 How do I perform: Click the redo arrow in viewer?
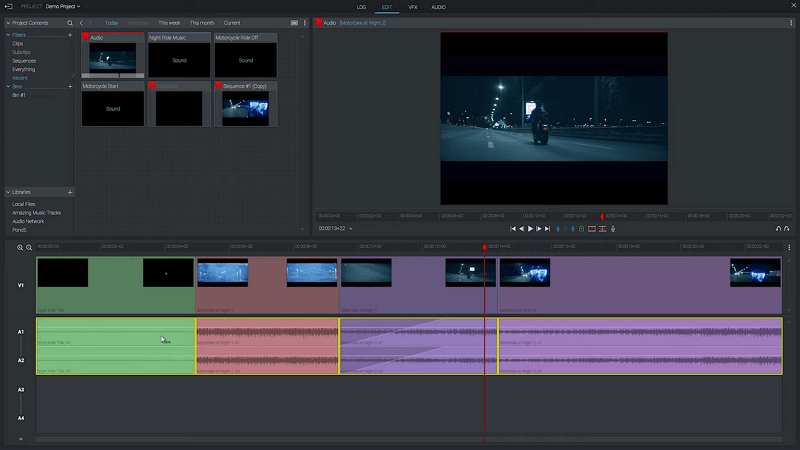(787, 229)
